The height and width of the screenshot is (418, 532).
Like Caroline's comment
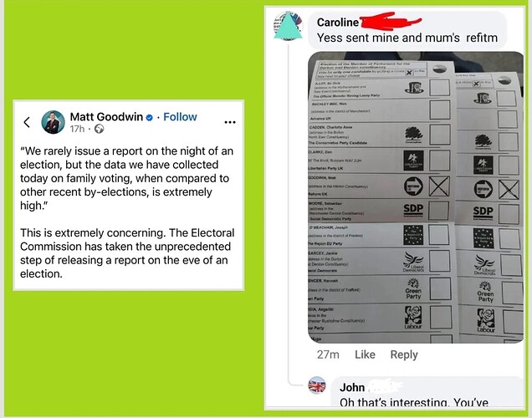pos(365,354)
